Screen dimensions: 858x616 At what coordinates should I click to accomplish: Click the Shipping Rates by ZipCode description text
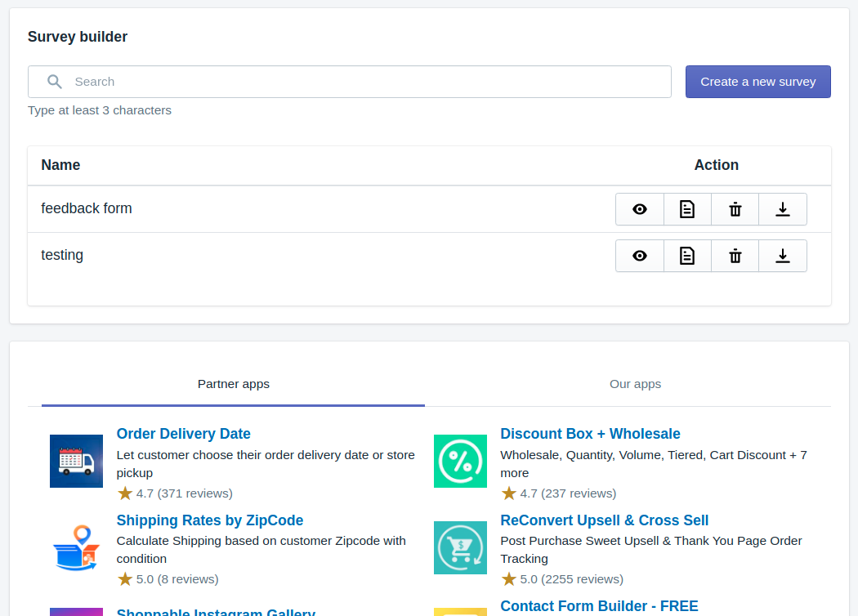tap(261, 550)
